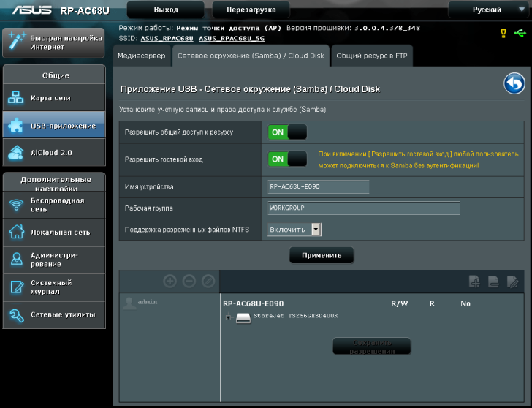The width and height of the screenshot is (532, 408).
Task: Open USB application menu item
Action: [x=54, y=125]
